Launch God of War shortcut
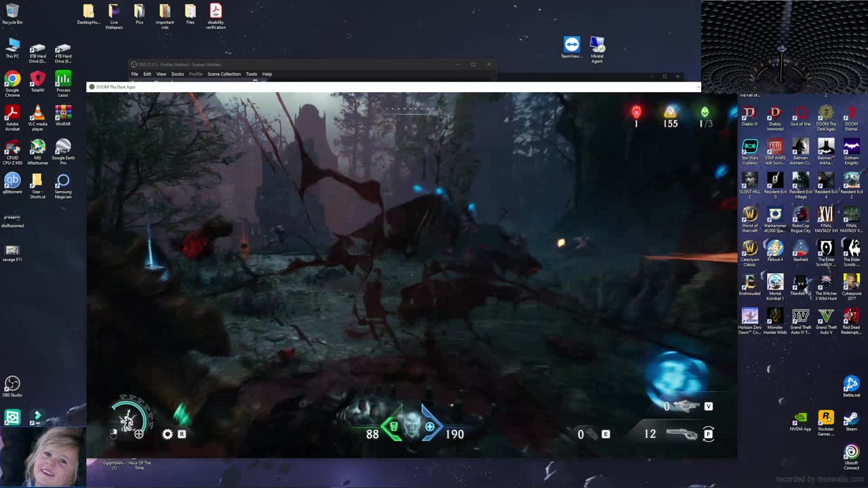Image resolution: width=868 pixels, height=488 pixels. pyautogui.click(x=800, y=116)
